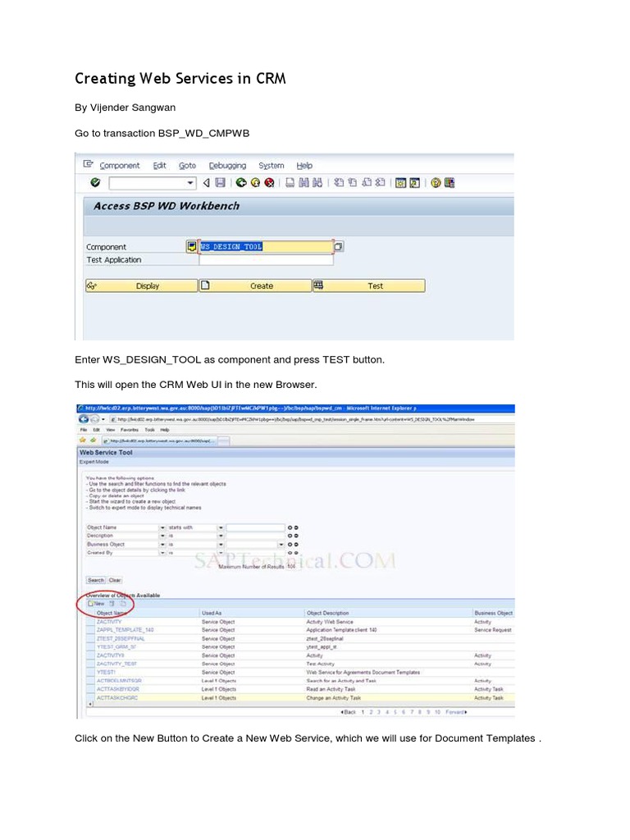Select the row selector for ZACTIVITY row

click(90, 622)
